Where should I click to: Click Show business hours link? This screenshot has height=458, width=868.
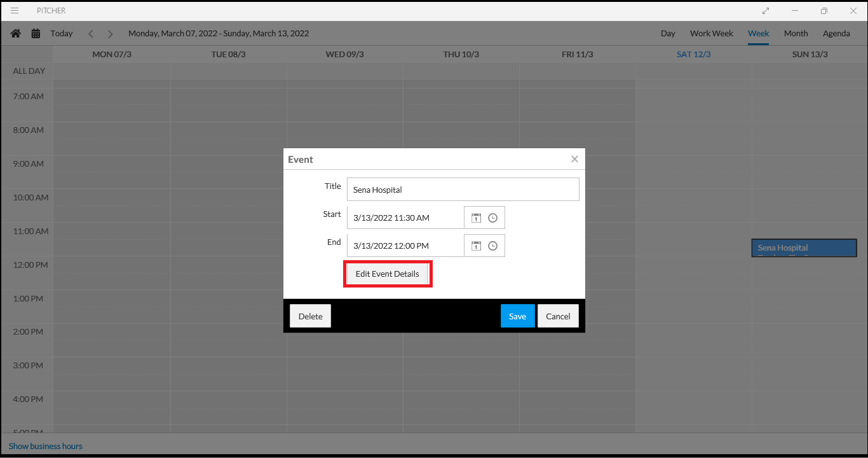click(x=46, y=446)
